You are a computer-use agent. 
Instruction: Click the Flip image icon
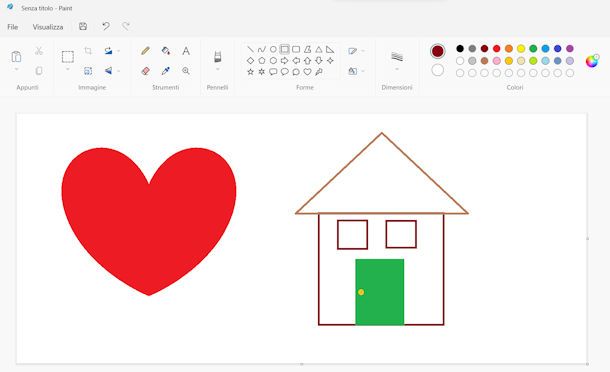[109, 71]
